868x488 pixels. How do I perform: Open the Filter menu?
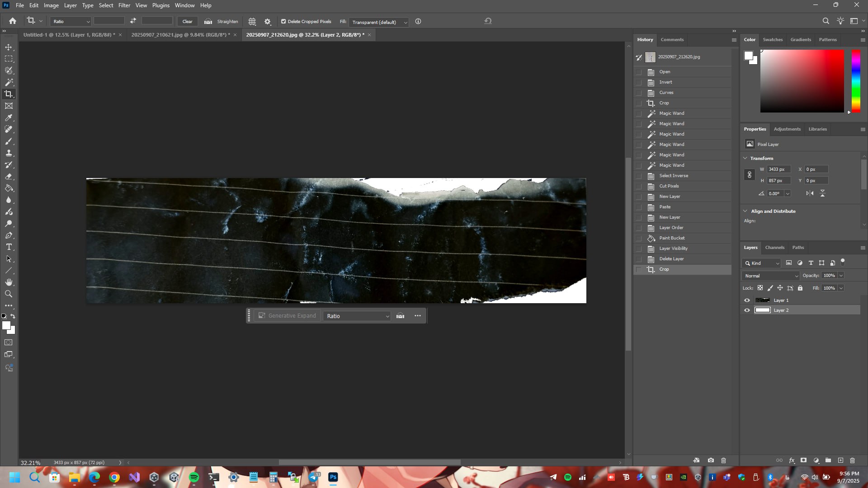pyautogui.click(x=124, y=5)
